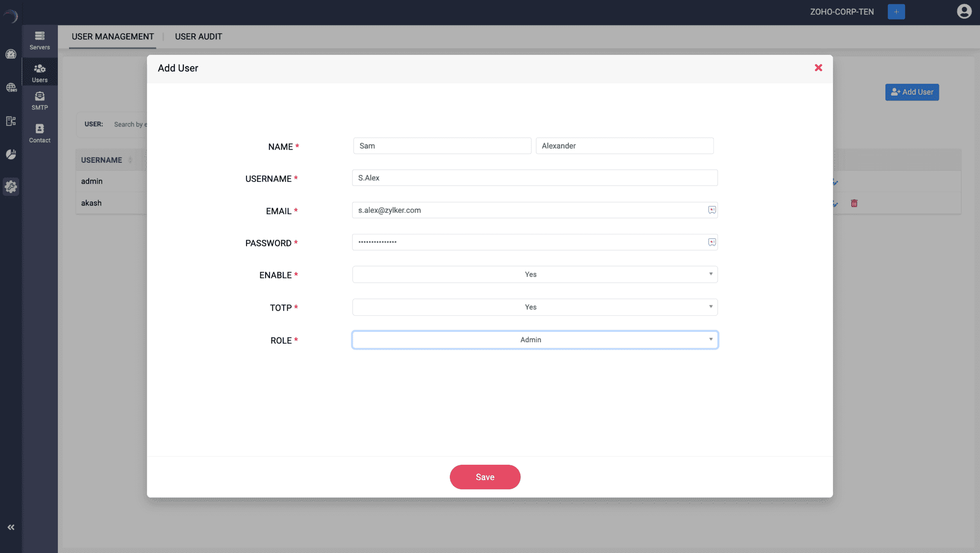Open the Dashboard gauge icon in sidebar
Screen dimensions: 980x553
click(x=11, y=54)
